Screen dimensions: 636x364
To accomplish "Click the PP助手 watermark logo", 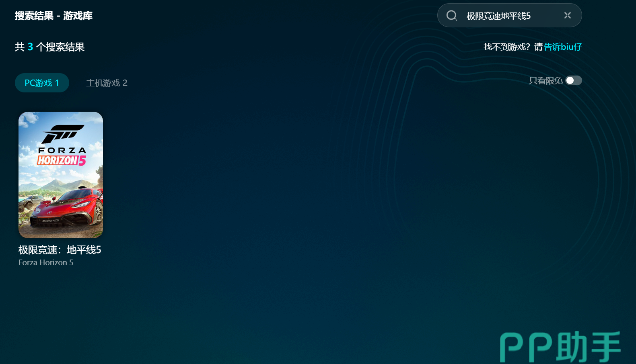I will [x=560, y=347].
